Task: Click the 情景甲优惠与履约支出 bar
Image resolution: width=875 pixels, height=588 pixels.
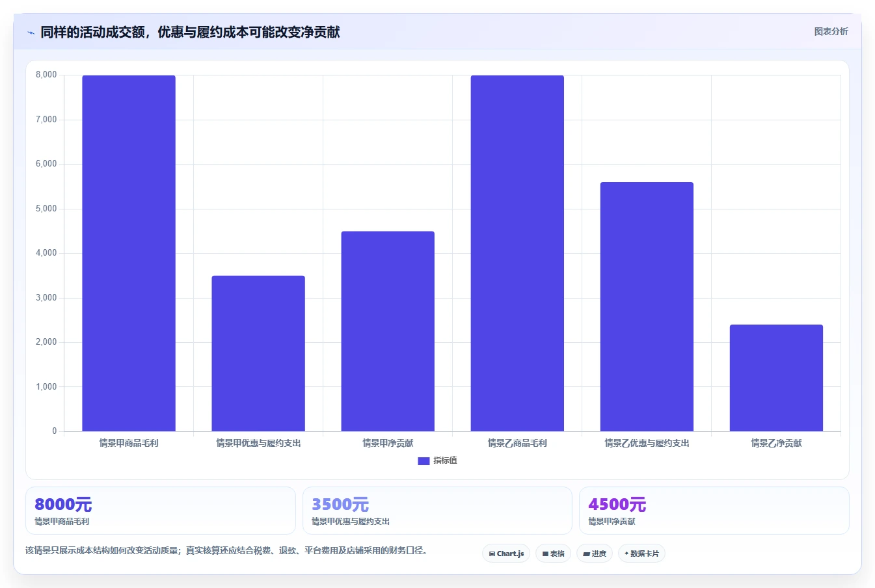Action: click(x=258, y=353)
